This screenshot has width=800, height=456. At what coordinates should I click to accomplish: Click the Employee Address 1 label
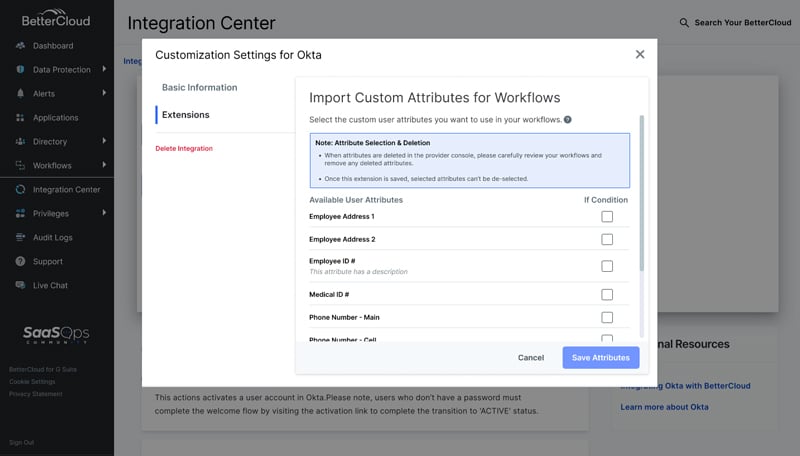coord(342,217)
